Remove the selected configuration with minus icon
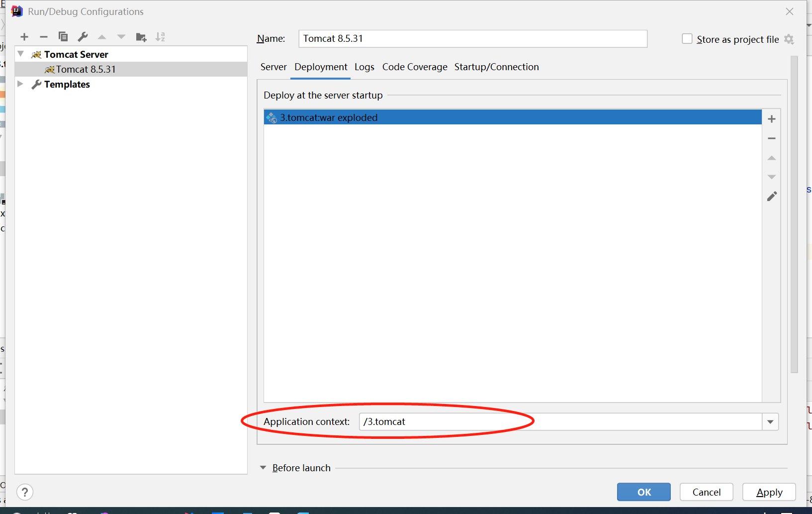This screenshot has width=812, height=514. 44,37
